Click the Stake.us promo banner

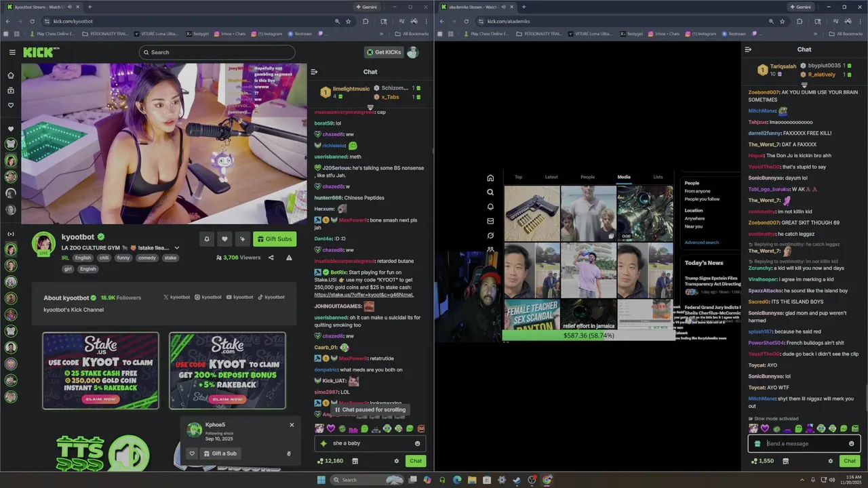pos(100,370)
